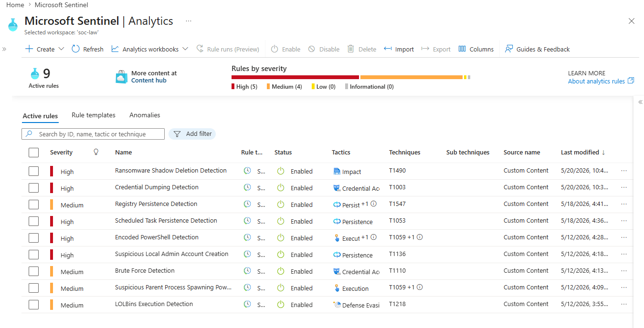Check the LOLBins Execution Detection row

(33, 305)
